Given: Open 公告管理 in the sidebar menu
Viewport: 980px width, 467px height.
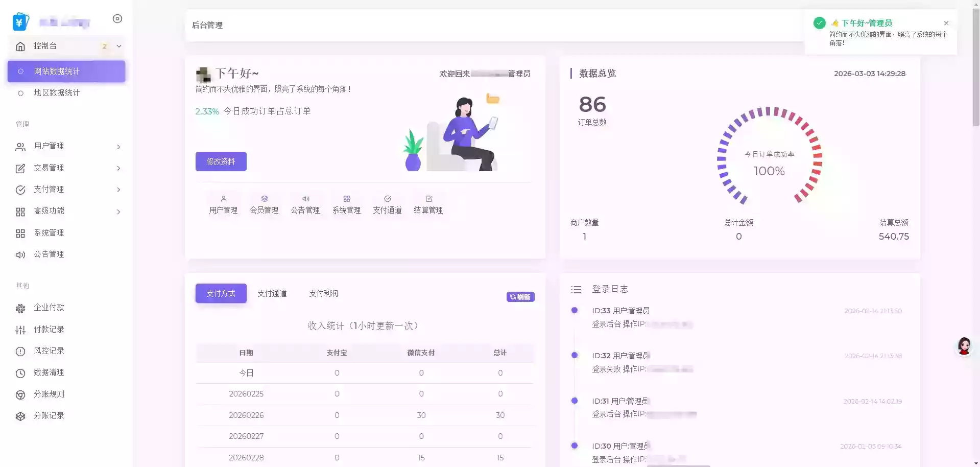Looking at the screenshot, I should click(x=50, y=254).
